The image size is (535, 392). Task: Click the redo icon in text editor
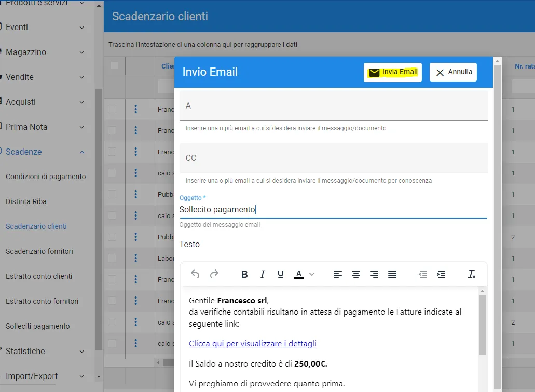[214, 274]
